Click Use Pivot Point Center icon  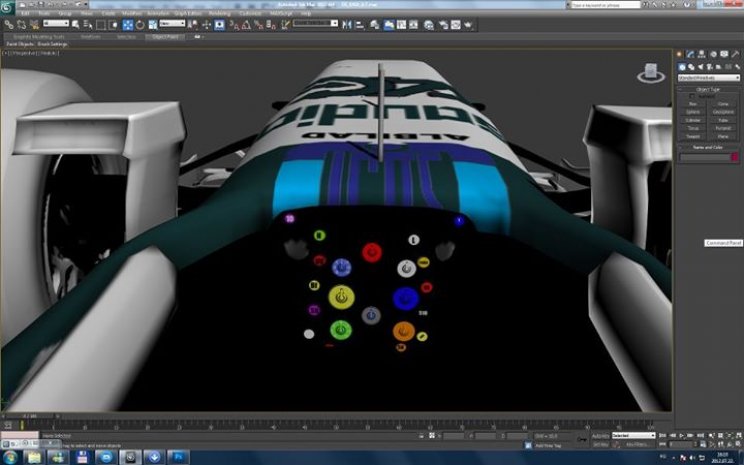(x=193, y=25)
